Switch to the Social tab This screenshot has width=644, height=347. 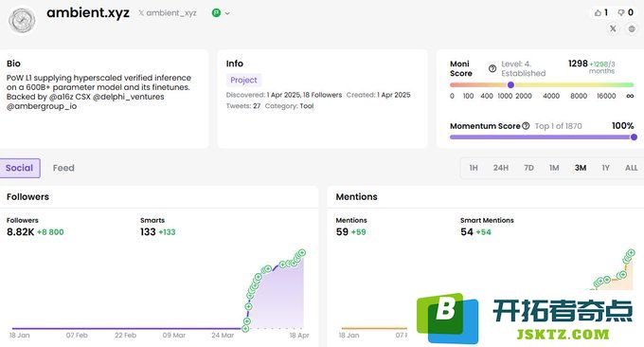[19, 168]
